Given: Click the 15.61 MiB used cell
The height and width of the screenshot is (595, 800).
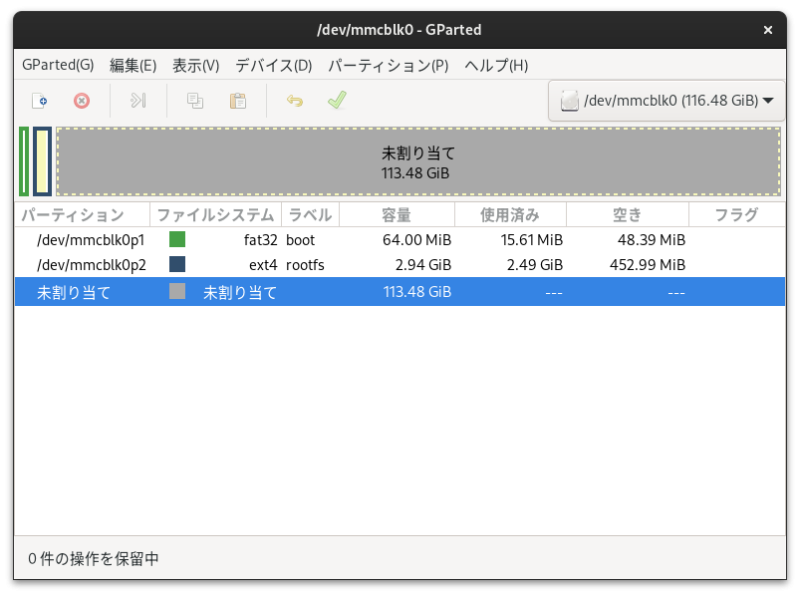Looking at the screenshot, I should point(532,240).
